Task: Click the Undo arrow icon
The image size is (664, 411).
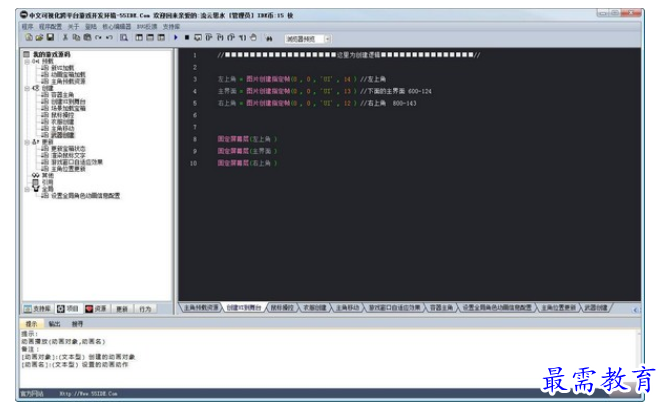Action: (109, 38)
